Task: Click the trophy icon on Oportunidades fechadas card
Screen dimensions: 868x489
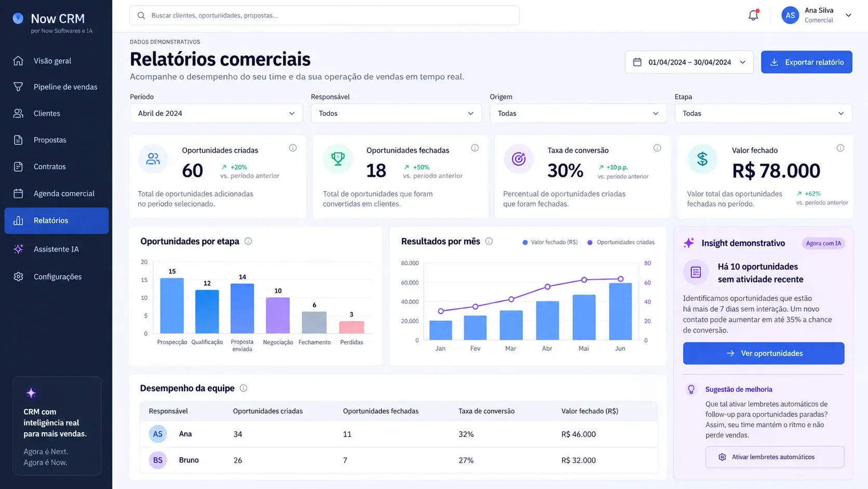Action: 338,159
